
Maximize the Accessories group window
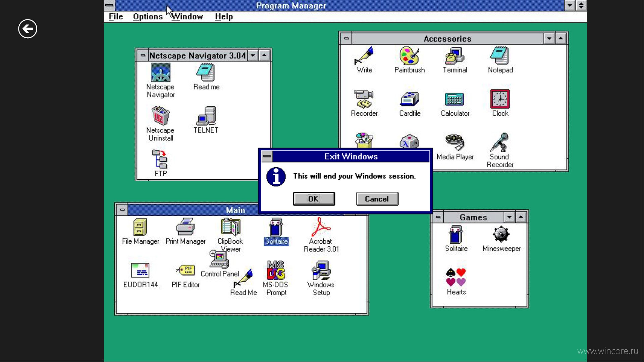[x=561, y=39]
